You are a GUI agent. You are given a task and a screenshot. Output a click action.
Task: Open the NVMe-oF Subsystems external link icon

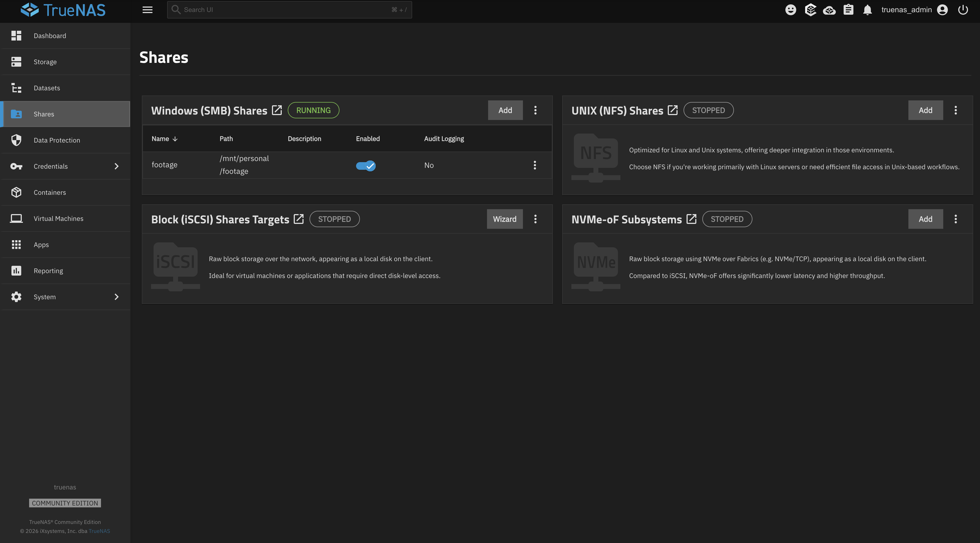(x=691, y=219)
